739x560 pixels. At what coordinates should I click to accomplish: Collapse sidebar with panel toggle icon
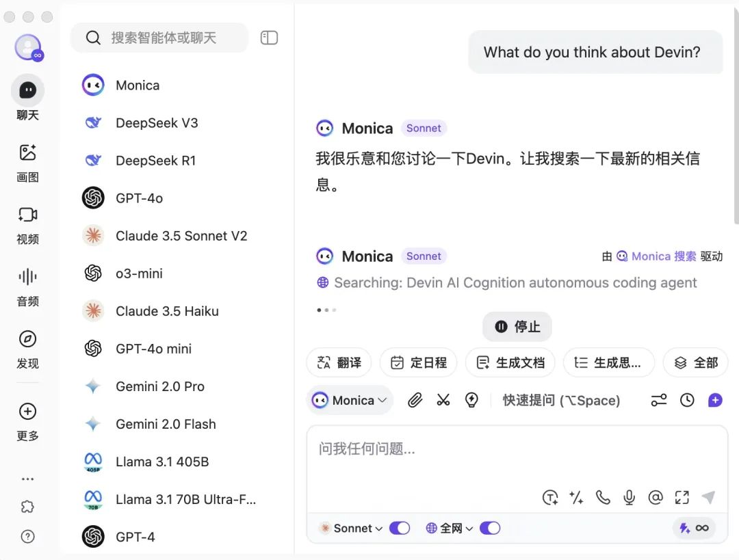[x=269, y=38]
